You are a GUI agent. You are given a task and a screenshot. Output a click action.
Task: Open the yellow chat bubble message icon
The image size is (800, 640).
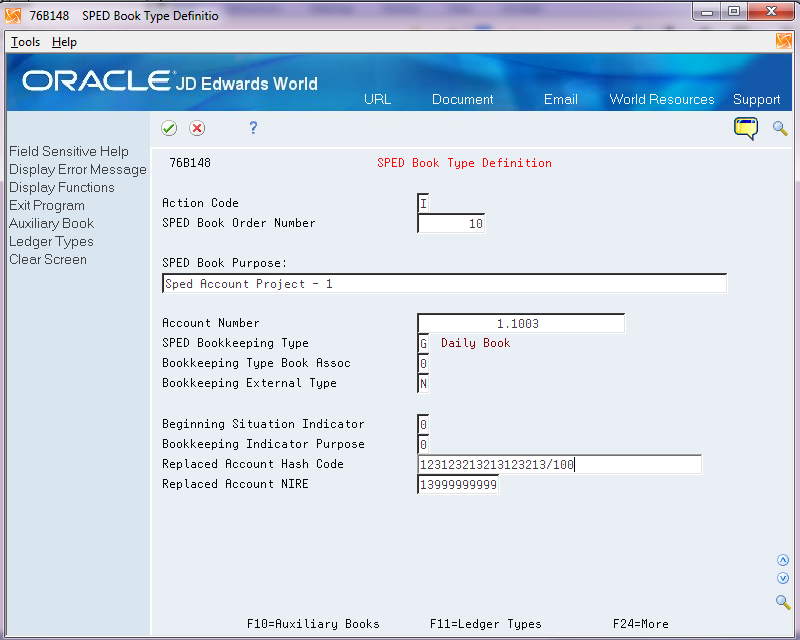pos(746,128)
